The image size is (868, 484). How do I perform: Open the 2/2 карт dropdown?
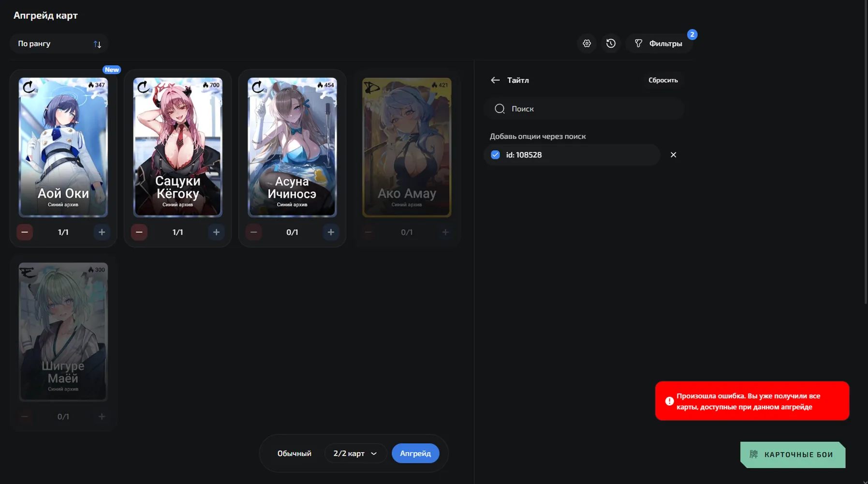pyautogui.click(x=355, y=454)
